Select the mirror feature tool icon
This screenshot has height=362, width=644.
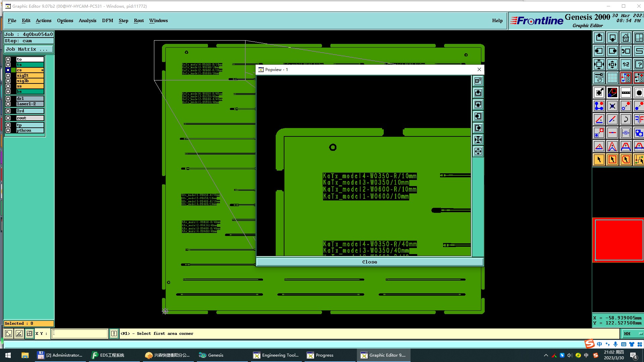tap(639, 119)
